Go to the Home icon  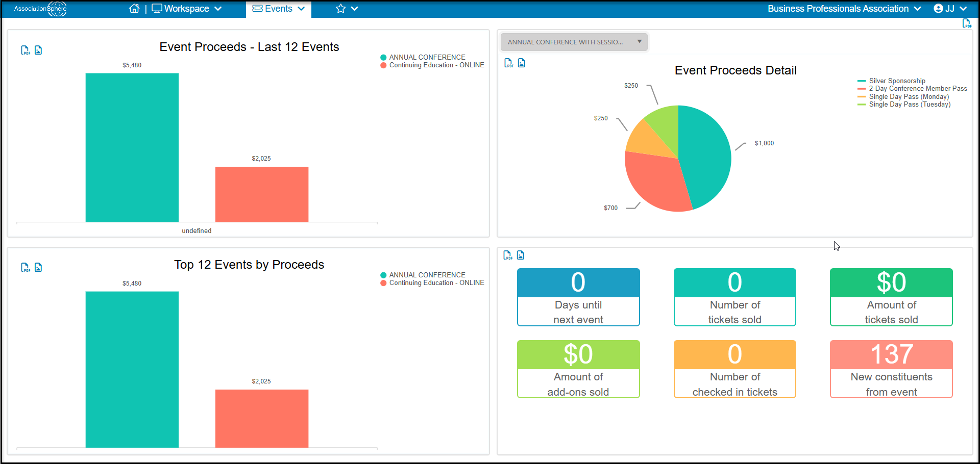[x=134, y=9]
